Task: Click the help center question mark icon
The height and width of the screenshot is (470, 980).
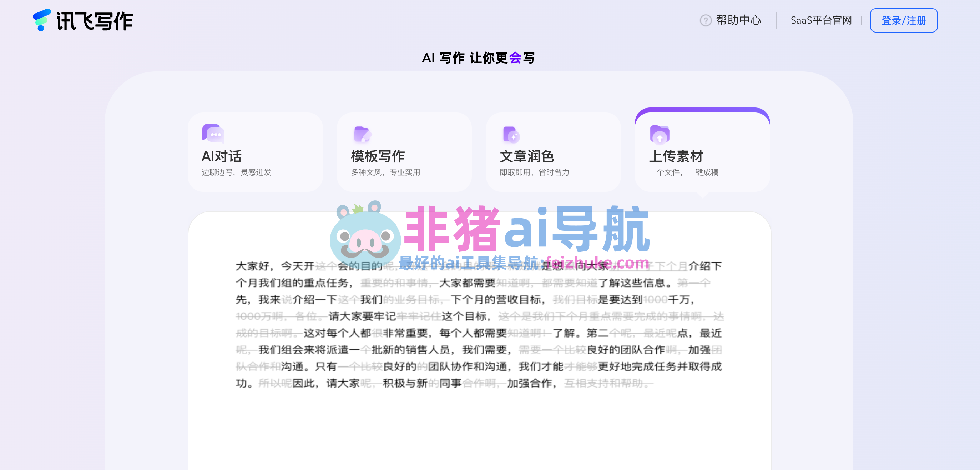Action: pos(705,20)
